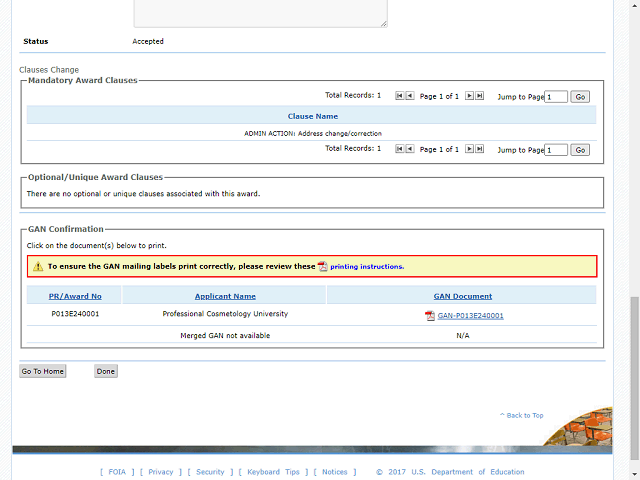Image resolution: width=640 pixels, height=480 pixels.
Task: Click first page icon in bottom pagination
Action: pos(400,149)
